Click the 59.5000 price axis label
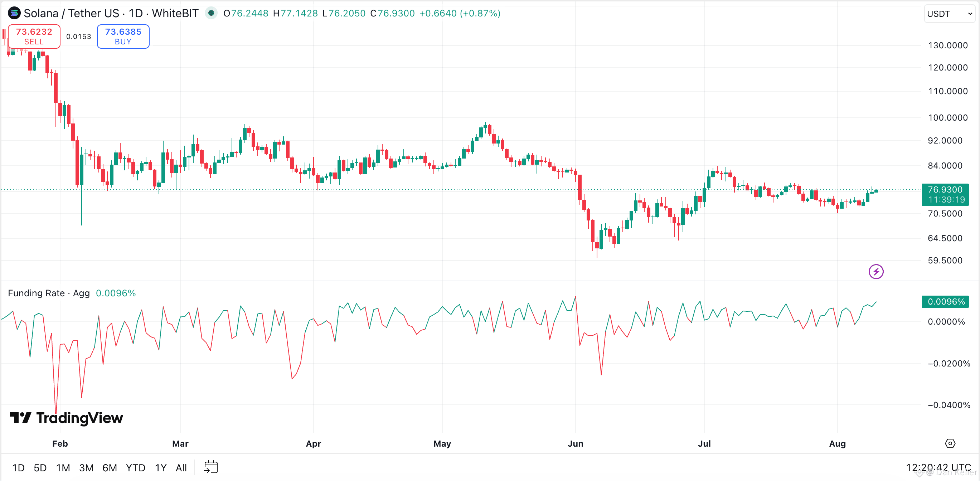This screenshot has width=980, height=481. (x=945, y=261)
